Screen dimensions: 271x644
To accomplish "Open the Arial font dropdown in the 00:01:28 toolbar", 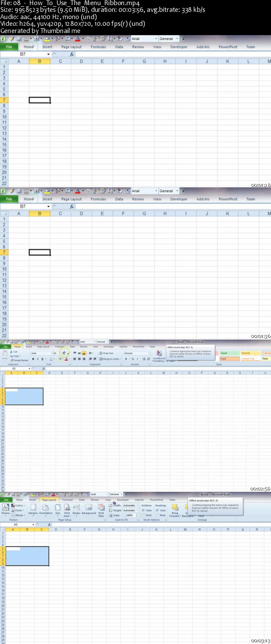I will point(155,38).
